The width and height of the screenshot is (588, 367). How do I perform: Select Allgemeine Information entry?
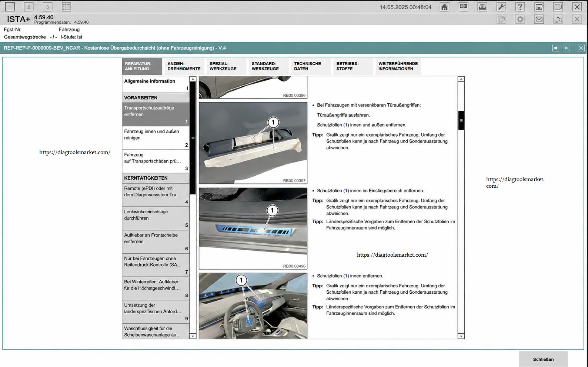click(x=156, y=84)
